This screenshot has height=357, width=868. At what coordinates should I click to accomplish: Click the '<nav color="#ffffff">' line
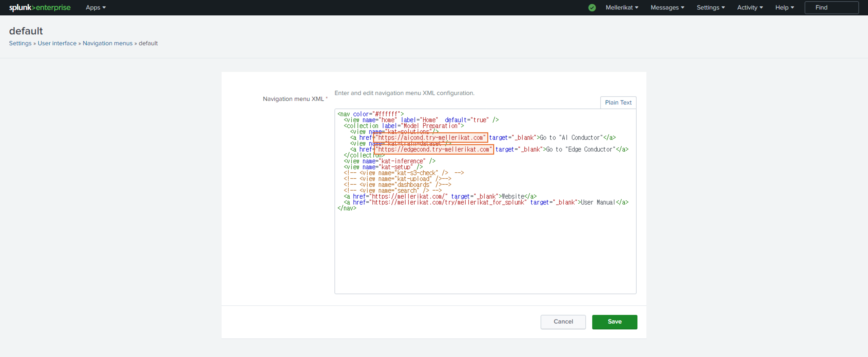370,114
